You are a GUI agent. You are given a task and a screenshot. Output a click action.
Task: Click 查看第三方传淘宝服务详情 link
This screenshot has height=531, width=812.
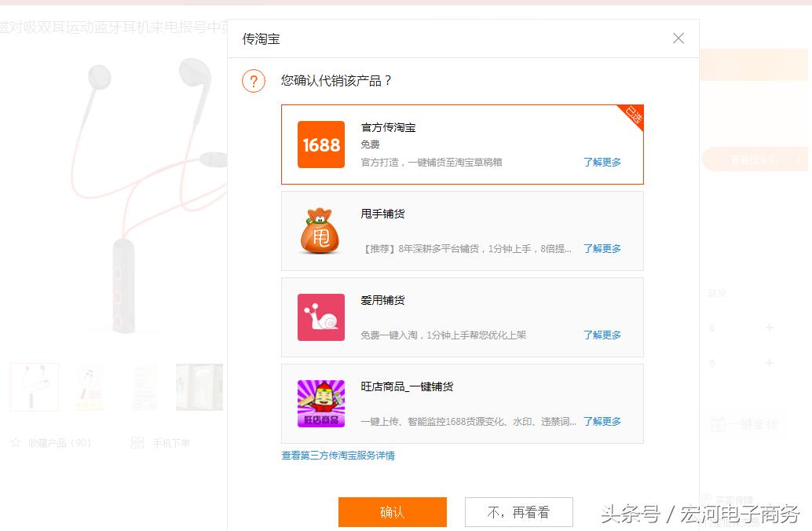pyautogui.click(x=337, y=456)
